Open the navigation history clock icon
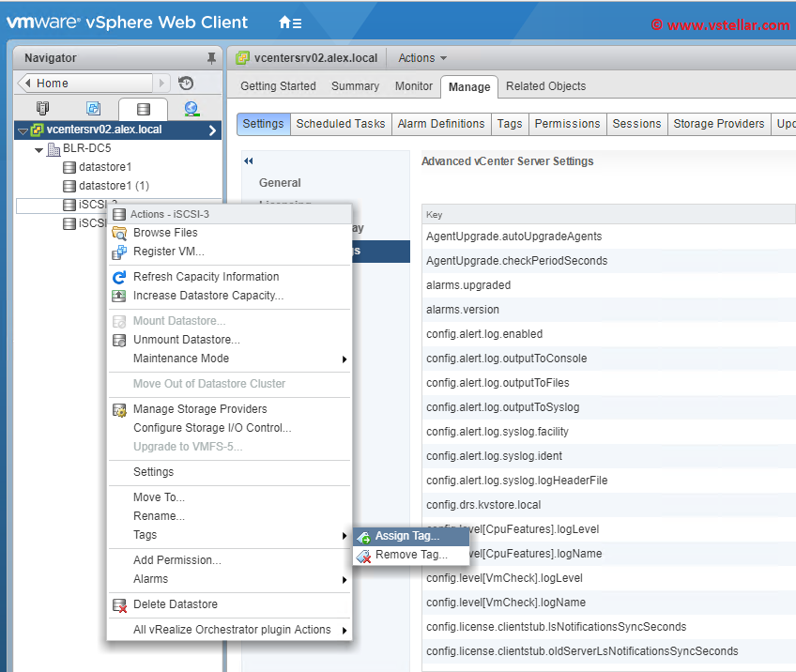796x672 pixels. point(186,84)
